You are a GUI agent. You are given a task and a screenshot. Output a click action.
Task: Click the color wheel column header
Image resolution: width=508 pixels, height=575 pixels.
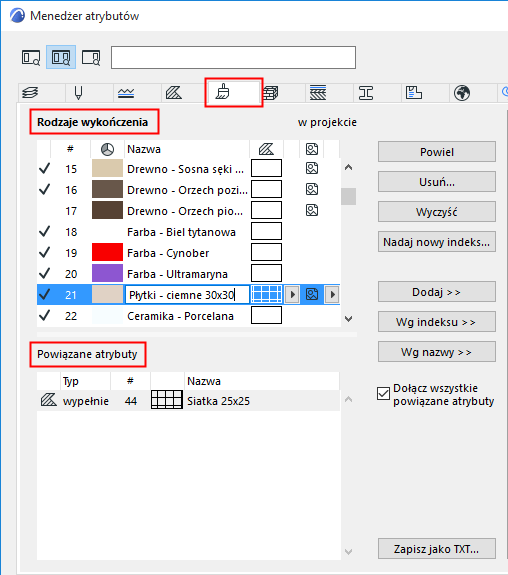pyautogui.click(x=107, y=149)
